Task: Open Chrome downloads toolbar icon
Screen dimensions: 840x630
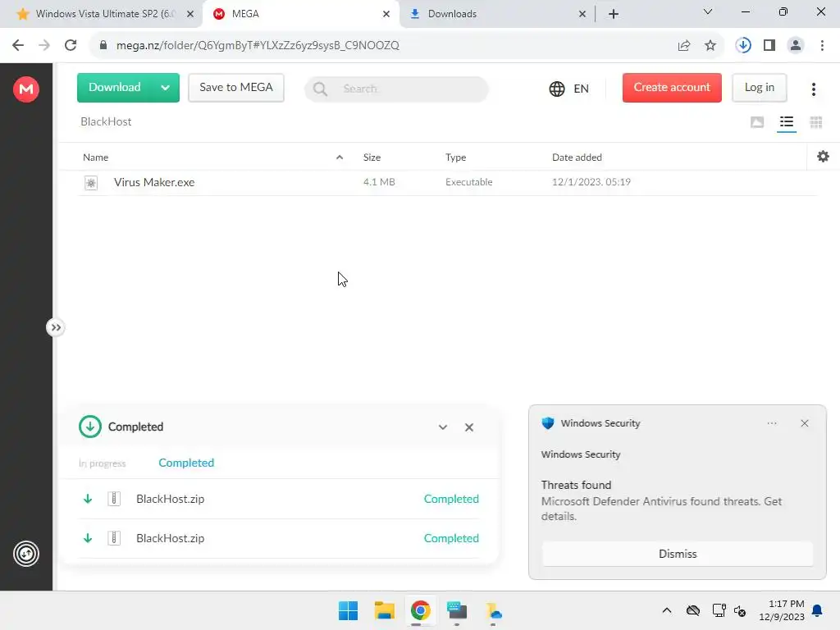Action: click(x=743, y=45)
